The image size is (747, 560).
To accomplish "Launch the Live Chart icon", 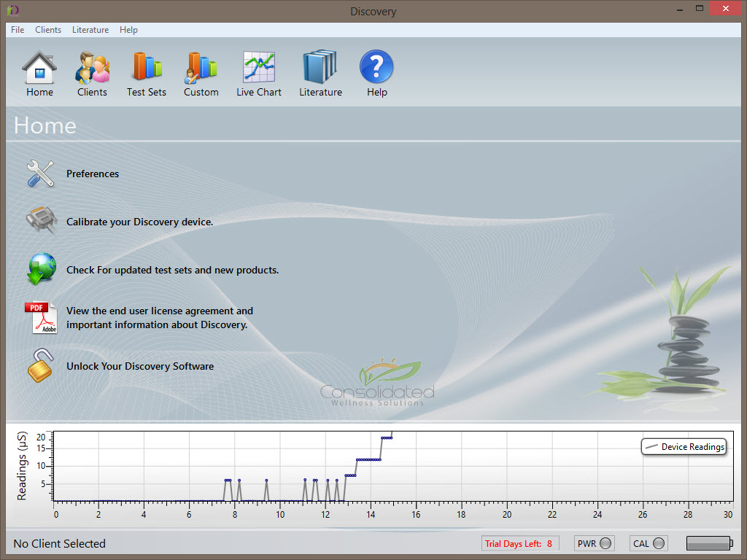I will click(x=259, y=66).
